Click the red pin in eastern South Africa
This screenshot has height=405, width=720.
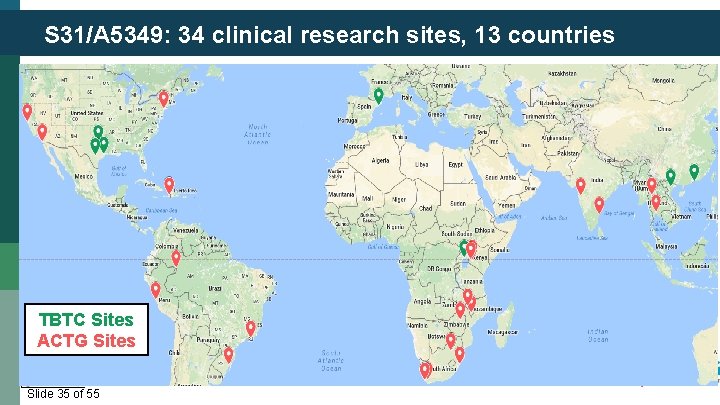[460, 354]
